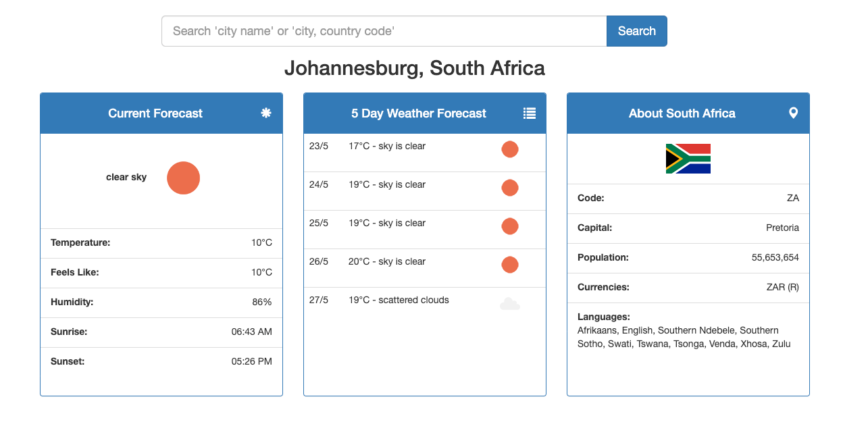Click the Search button
This screenshot has width=868, height=447.
(x=637, y=31)
